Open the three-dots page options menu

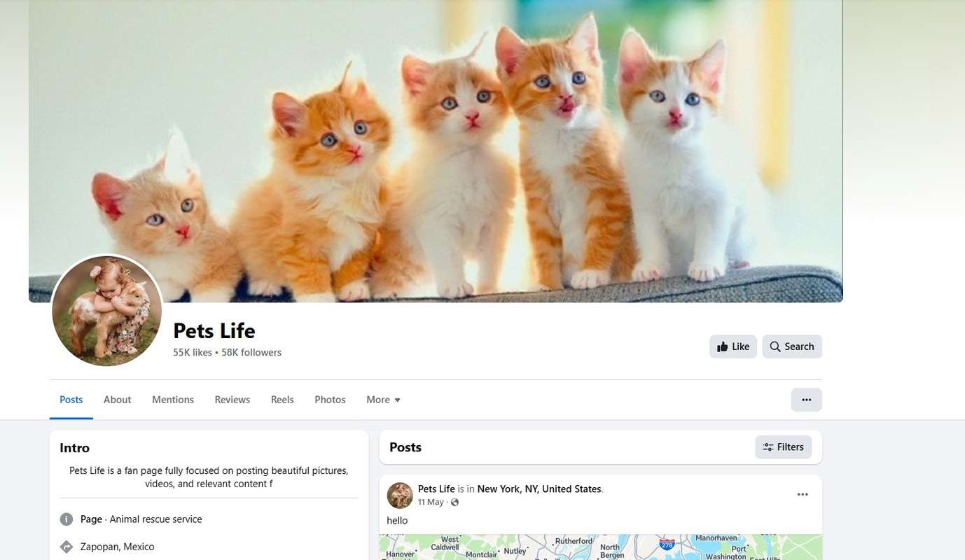(807, 400)
